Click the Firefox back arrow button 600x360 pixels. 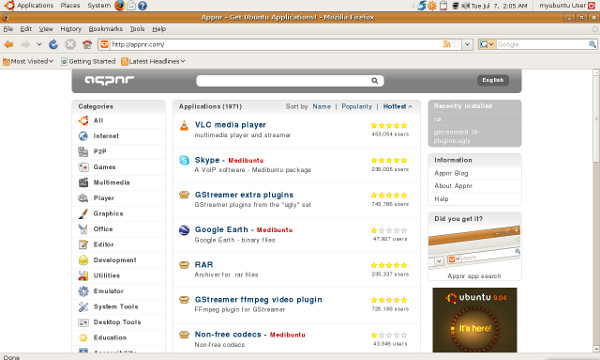9,44
